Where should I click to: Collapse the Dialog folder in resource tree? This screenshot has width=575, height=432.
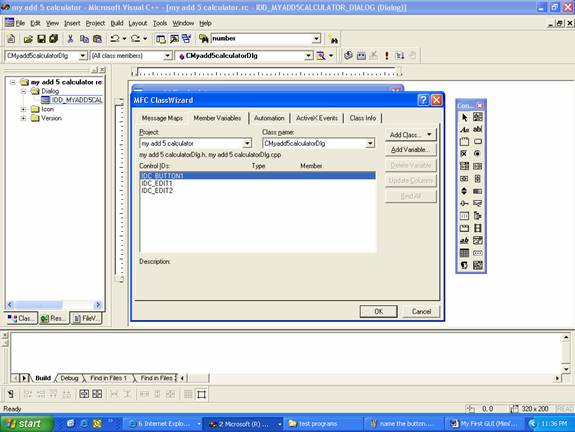tap(23, 91)
